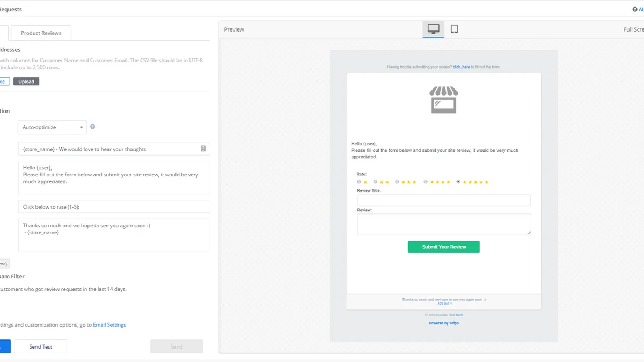The height and width of the screenshot is (362, 644).
Task: Open the Auto-optimize dropdown
Action: 52,127
